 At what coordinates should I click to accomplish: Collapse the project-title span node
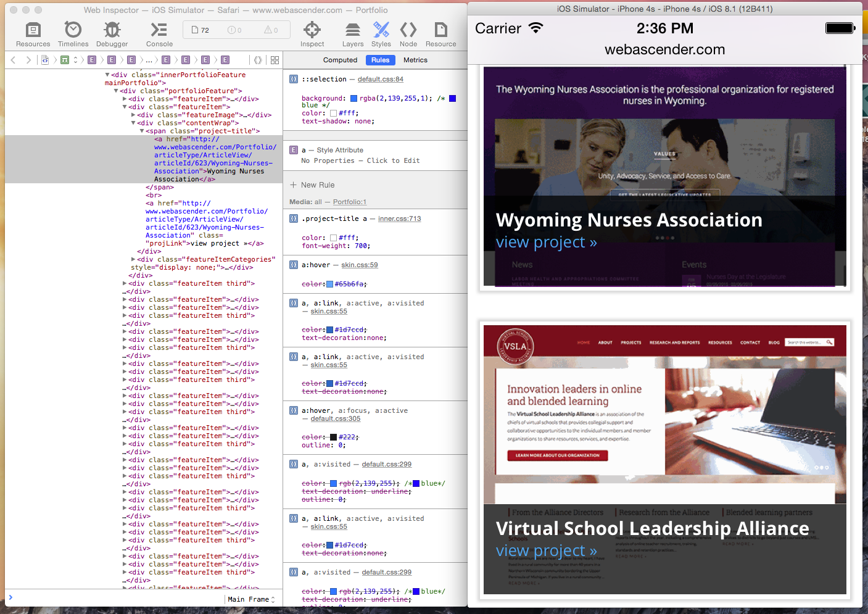[142, 131]
